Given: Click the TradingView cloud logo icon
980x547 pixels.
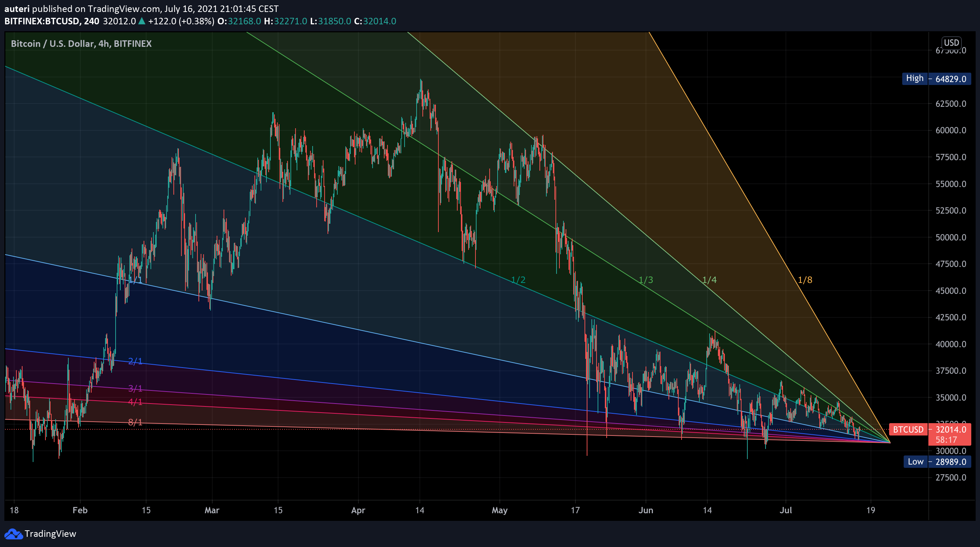Looking at the screenshot, I should click(x=14, y=534).
